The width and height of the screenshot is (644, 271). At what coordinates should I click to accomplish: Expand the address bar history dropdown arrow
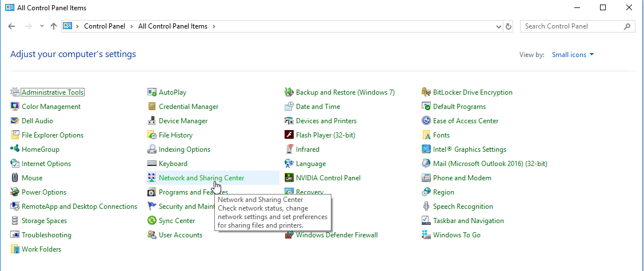pyautogui.click(x=499, y=26)
